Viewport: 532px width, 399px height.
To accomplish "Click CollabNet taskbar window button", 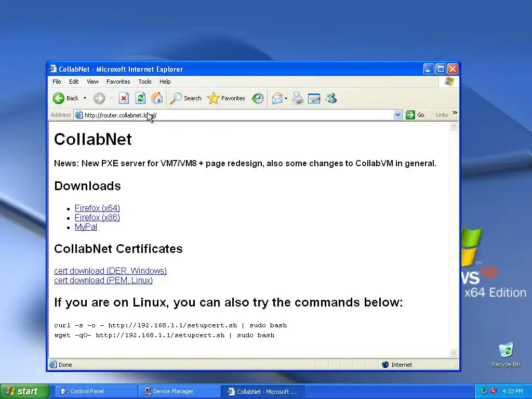I will [x=262, y=392].
